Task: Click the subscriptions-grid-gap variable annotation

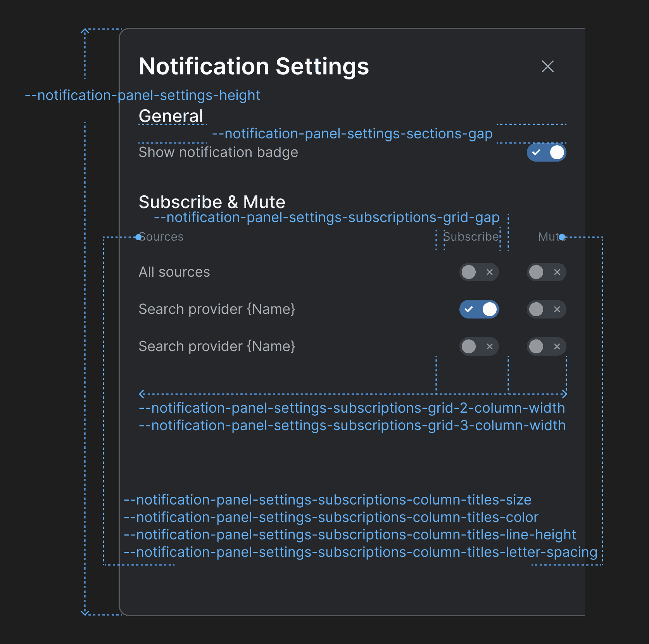Action: coord(326,217)
